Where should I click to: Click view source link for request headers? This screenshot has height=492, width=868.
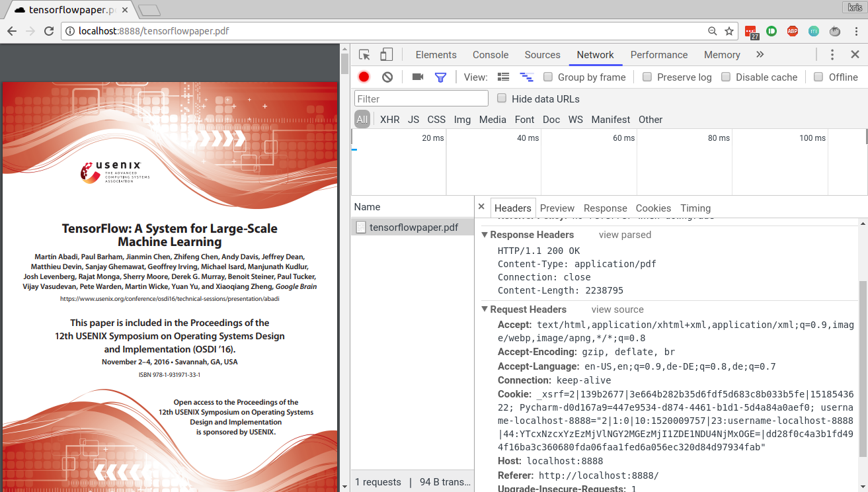tap(617, 309)
